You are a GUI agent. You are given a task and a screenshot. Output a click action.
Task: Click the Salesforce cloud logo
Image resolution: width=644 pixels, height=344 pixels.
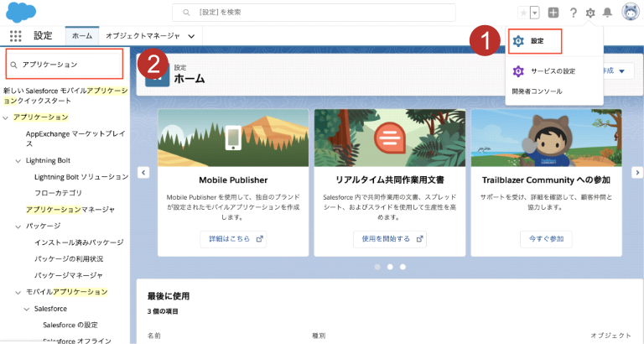tap(20, 13)
